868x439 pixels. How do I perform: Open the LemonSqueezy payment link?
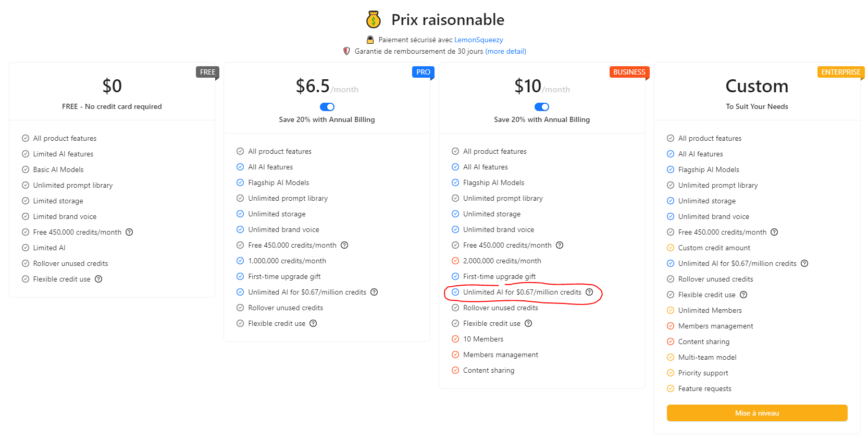tap(478, 40)
